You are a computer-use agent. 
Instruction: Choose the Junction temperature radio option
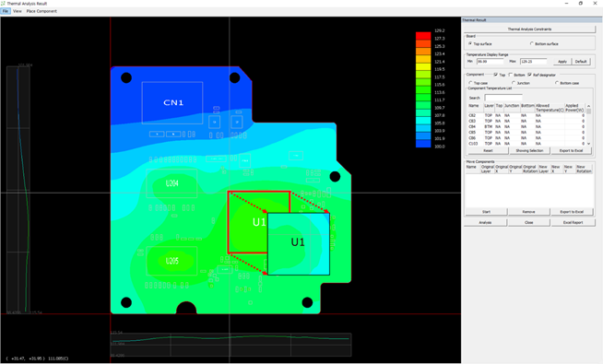(x=514, y=83)
